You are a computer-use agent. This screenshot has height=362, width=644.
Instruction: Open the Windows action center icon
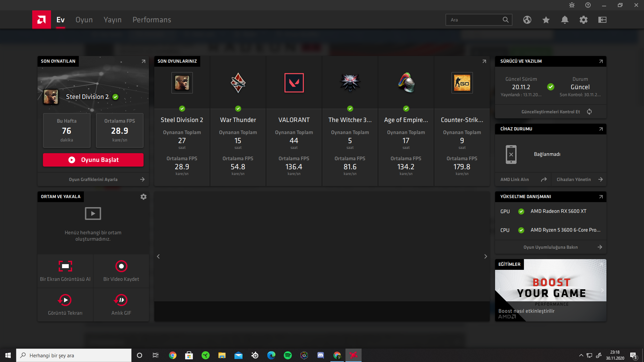pos(634,356)
